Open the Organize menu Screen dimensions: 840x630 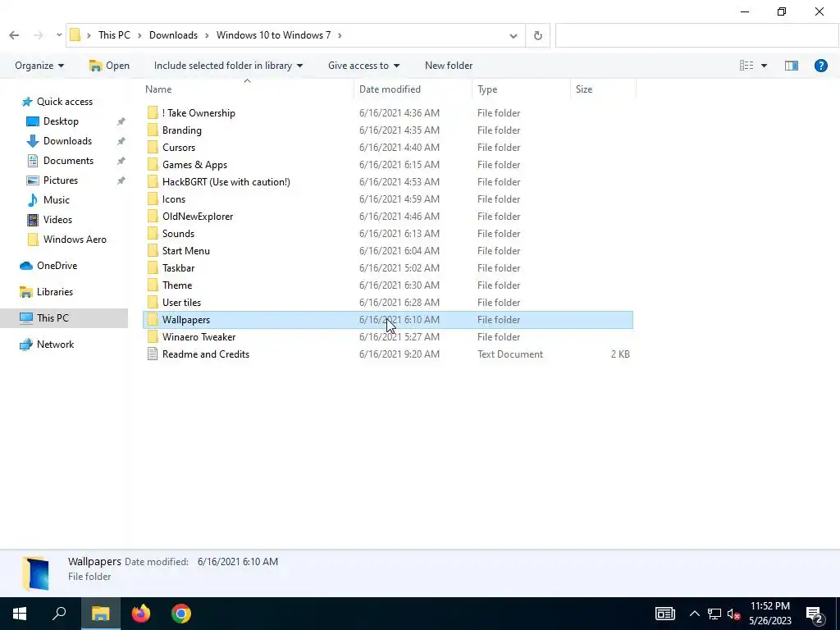tap(39, 66)
